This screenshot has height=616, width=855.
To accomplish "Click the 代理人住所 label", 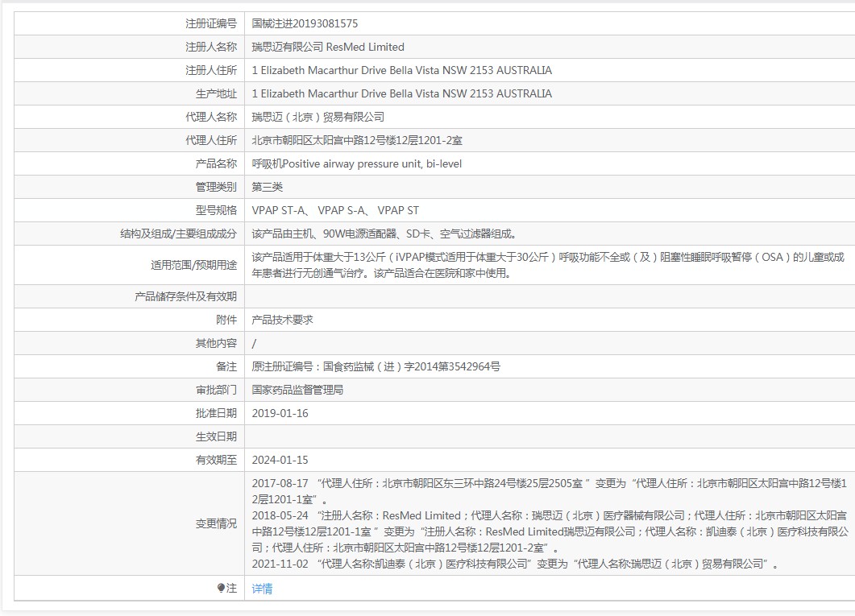I will click(x=211, y=141).
